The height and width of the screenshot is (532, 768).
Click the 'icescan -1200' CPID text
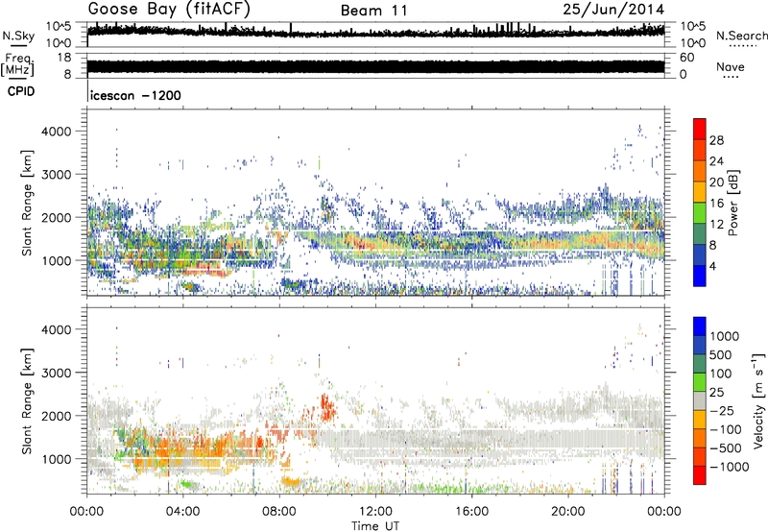[135, 95]
